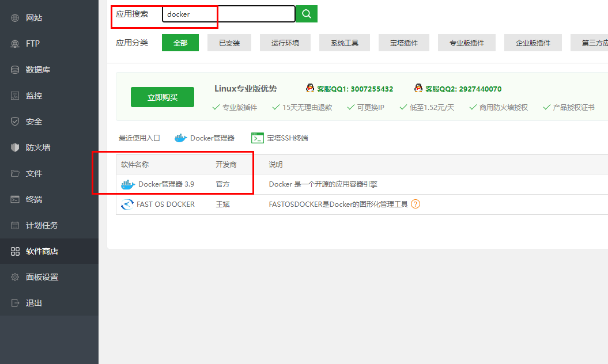Click developer 官方 in Docker管理器 row

pos(222,184)
